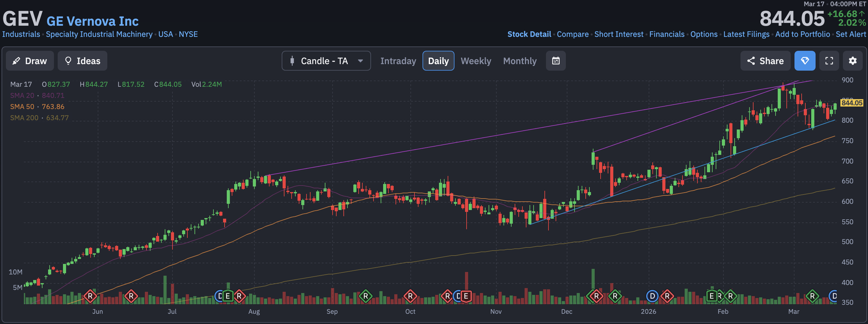This screenshot has height=324, width=868.
Task: Click the 10M volume axis label
Action: click(16, 272)
